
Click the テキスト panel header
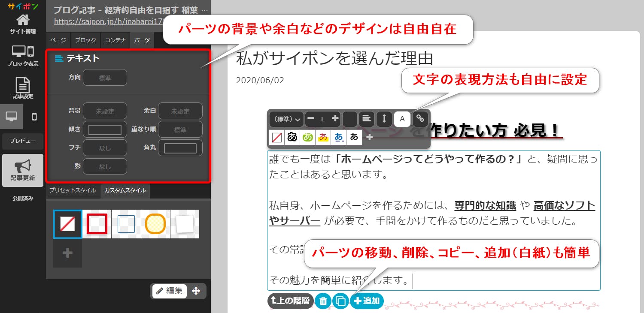[x=77, y=58]
